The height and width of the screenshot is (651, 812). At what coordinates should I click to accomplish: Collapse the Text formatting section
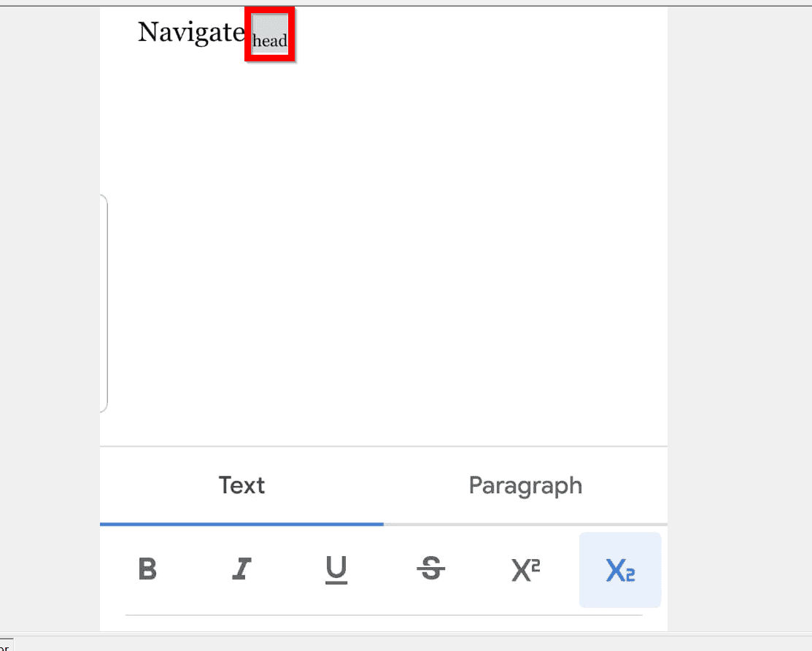tap(241, 485)
